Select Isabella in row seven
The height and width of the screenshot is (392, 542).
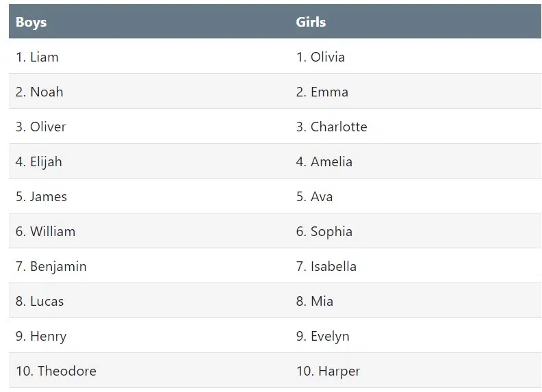point(333,266)
